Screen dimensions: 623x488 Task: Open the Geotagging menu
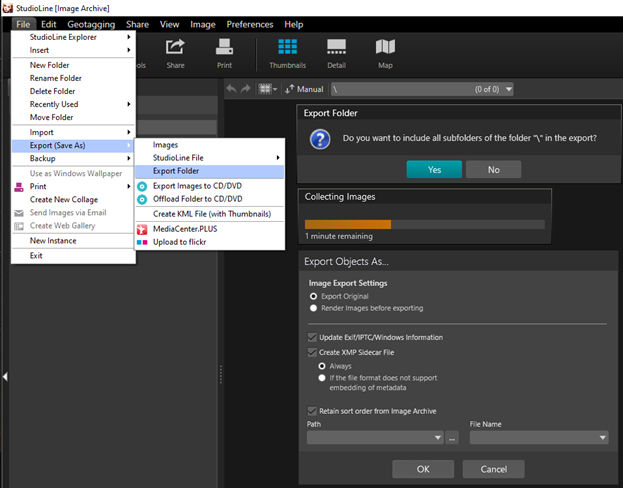click(x=90, y=24)
